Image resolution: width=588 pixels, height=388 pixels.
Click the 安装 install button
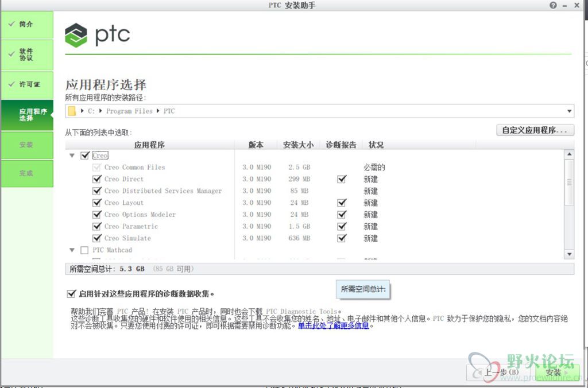[x=557, y=372]
